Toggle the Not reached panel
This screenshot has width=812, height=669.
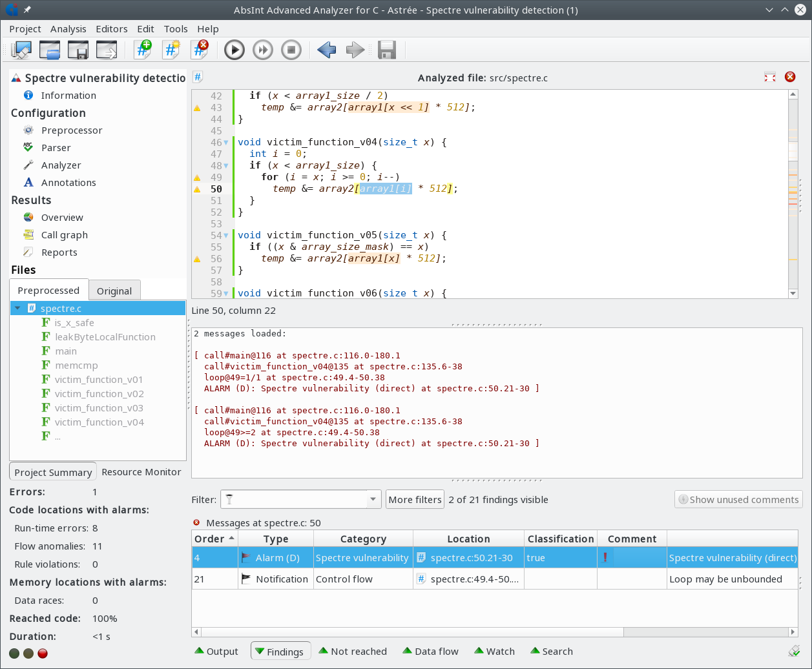[351, 652]
